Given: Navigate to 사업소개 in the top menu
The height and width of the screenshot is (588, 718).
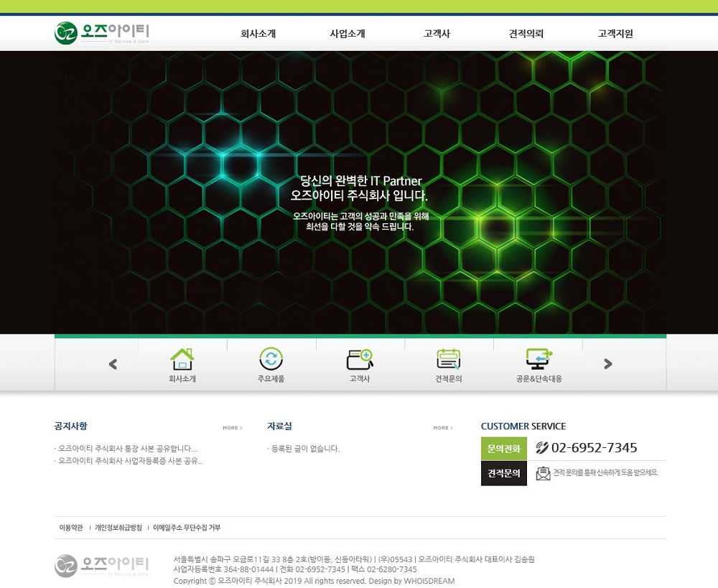Looking at the screenshot, I should (x=347, y=32).
